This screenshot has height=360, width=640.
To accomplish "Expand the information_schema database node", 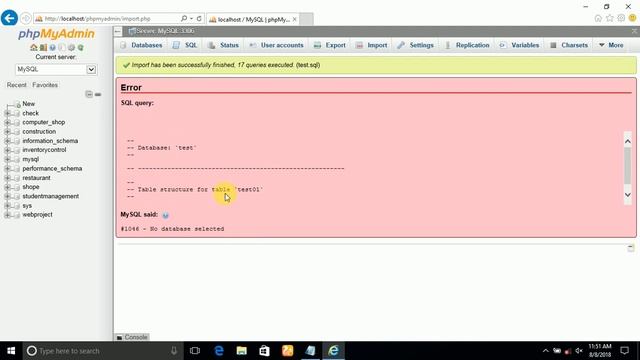I will [x=7, y=141].
